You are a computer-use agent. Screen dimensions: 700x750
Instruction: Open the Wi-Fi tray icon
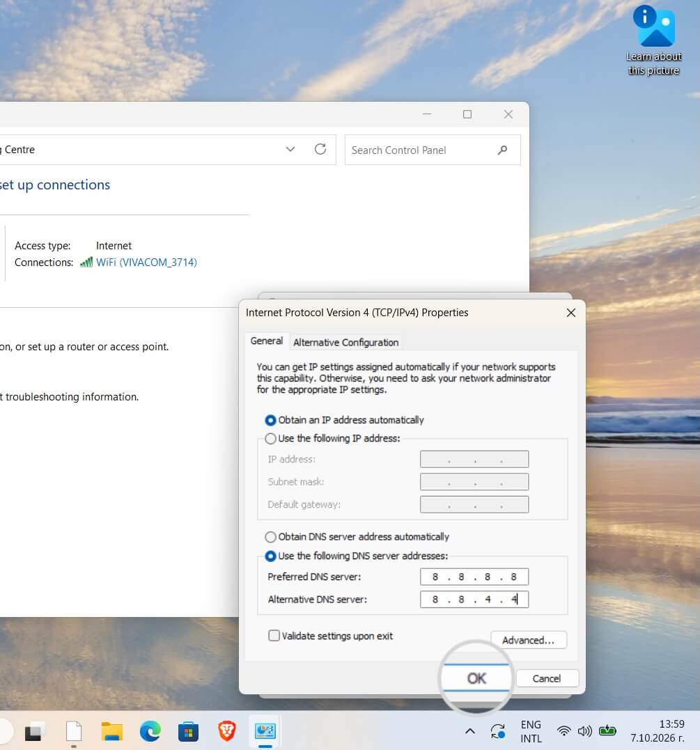tap(564, 731)
